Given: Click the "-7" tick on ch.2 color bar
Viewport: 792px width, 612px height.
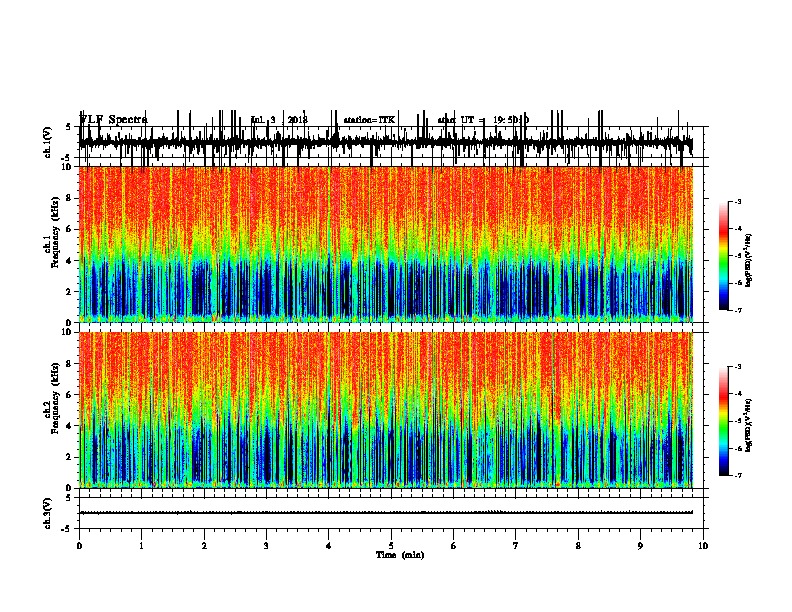Looking at the screenshot, I should 737,475.
